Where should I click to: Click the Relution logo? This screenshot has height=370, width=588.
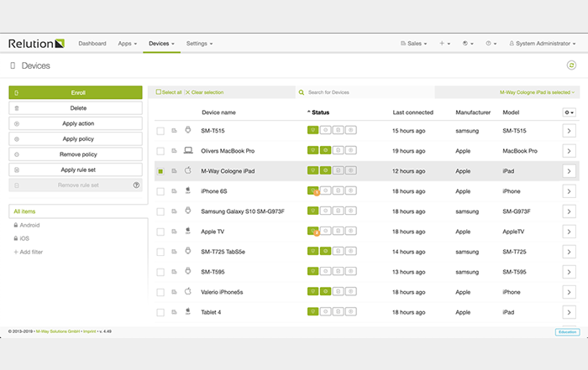coord(36,44)
